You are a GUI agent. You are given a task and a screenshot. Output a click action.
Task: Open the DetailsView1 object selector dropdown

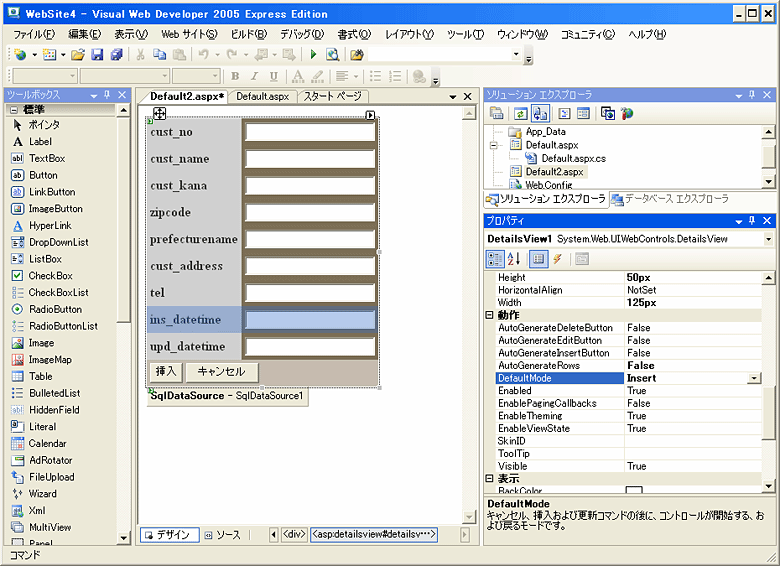[767, 239]
